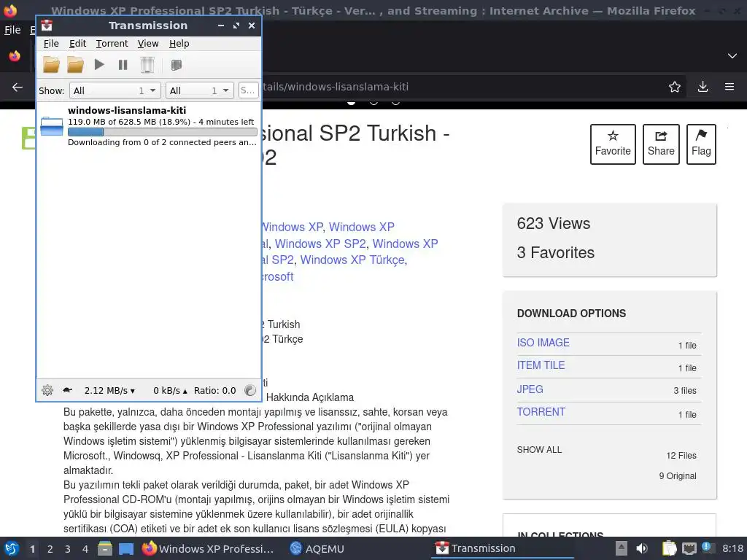Open the volume speaker tray icon
The image size is (747, 560).
(642, 548)
